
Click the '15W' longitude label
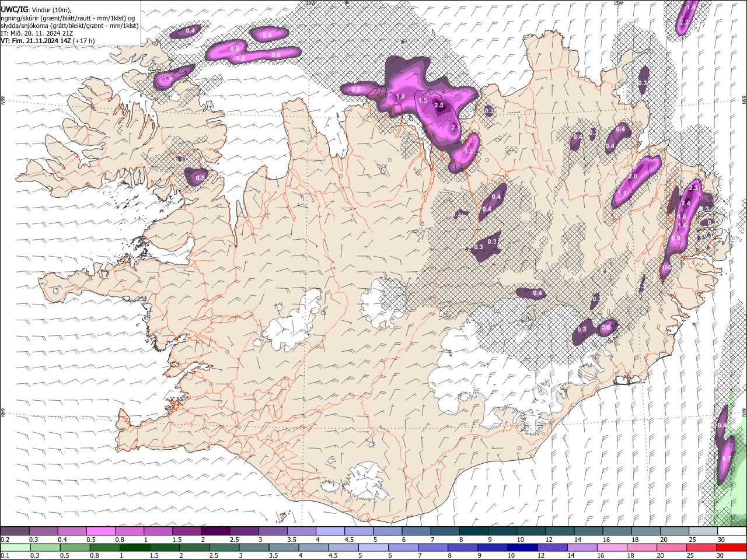tap(618, 3)
